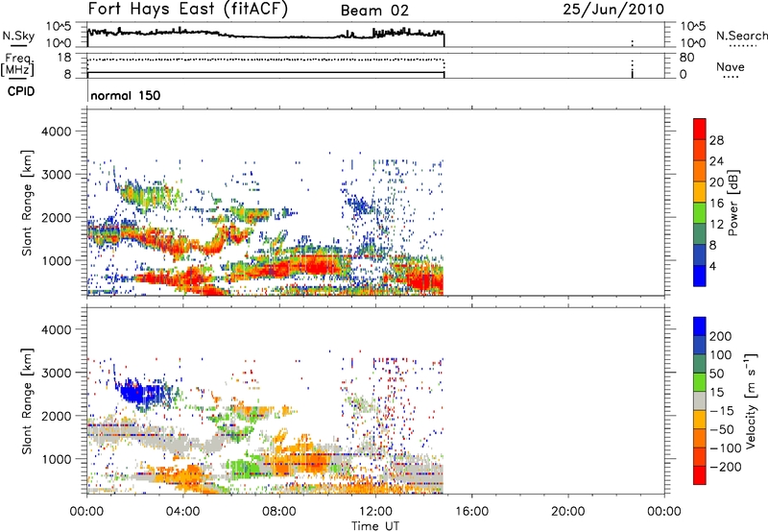Click the '18' frequency axis value
The height and width of the screenshot is (532, 768).
[x=64, y=58]
